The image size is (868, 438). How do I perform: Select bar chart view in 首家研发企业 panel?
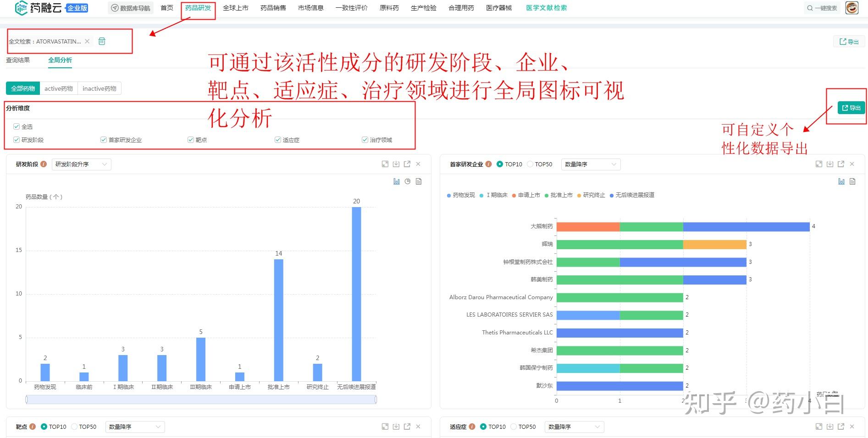click(841, 181)
